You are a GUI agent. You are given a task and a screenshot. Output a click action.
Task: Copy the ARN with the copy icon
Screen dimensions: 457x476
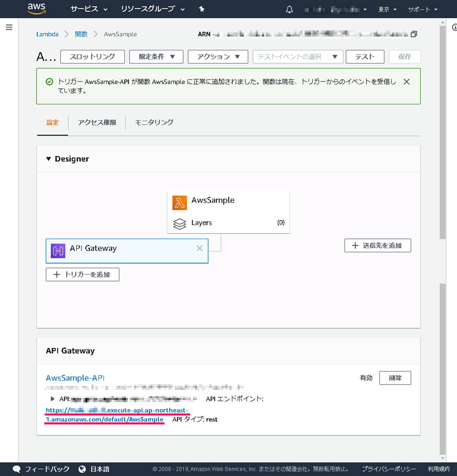[x=414, y=34]
